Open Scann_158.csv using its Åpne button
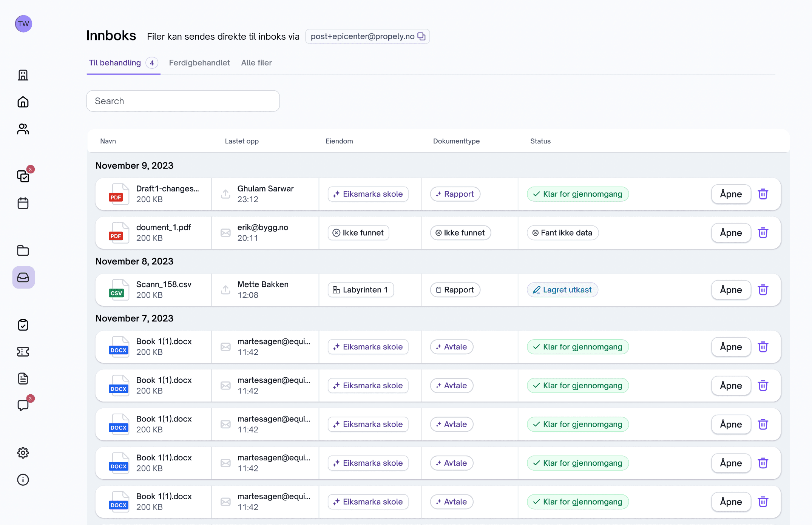 731,290
